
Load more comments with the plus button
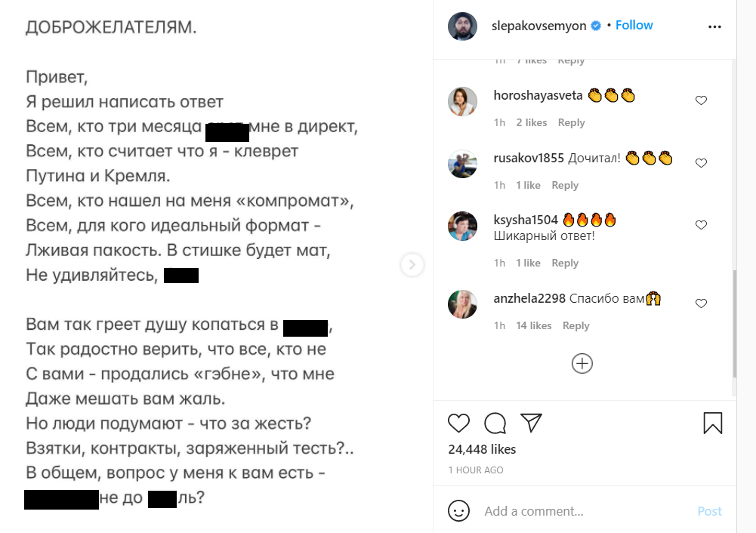point(582,363)
